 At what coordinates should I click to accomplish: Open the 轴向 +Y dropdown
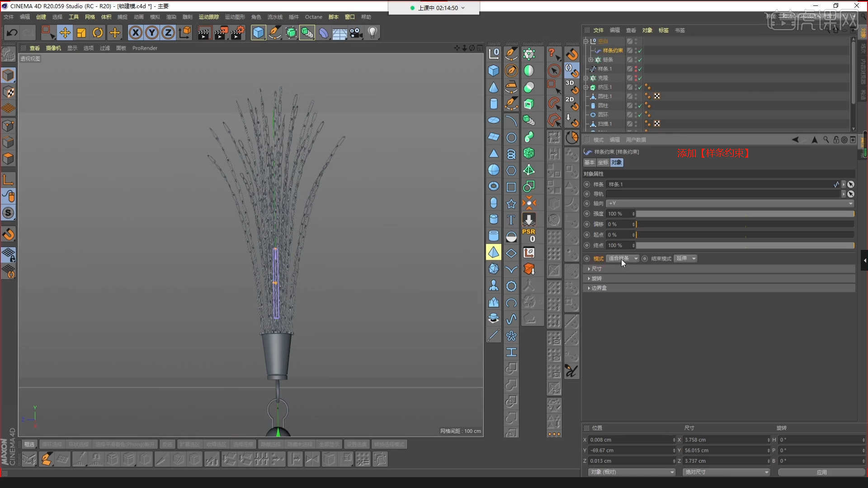(x=730, y=203)
